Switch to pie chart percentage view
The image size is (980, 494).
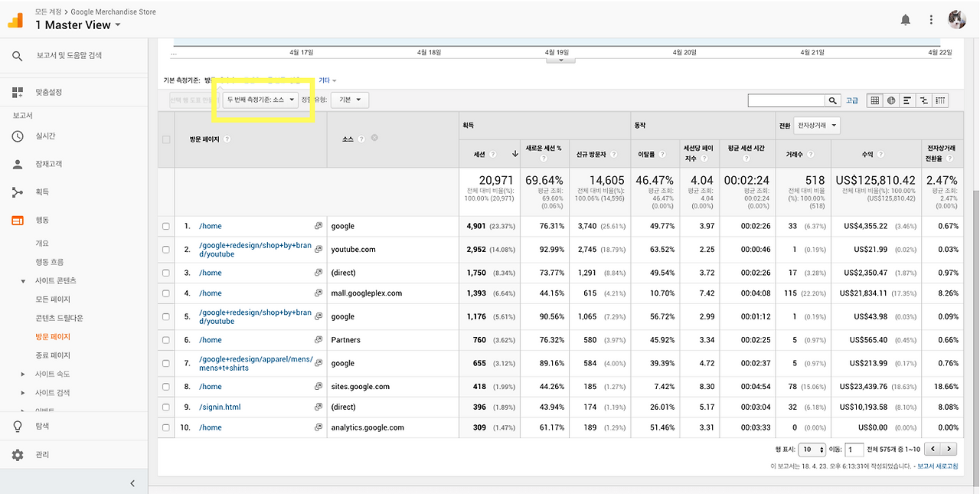click(x=891, y=100)
